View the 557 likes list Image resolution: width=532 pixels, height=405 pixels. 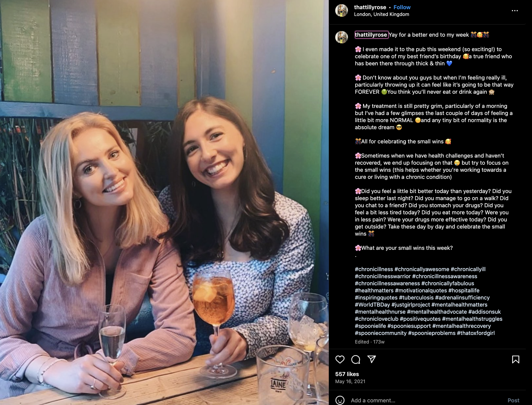(347, 374)
